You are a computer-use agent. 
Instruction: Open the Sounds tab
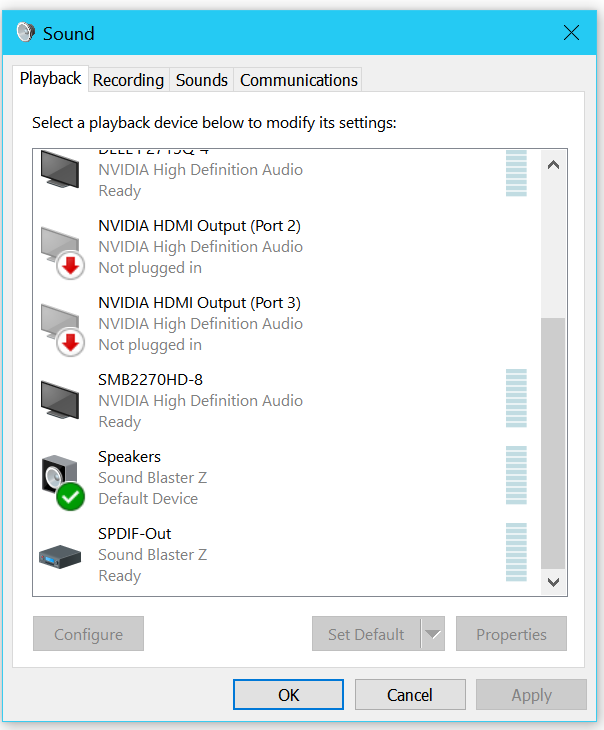tap(202, 80)
